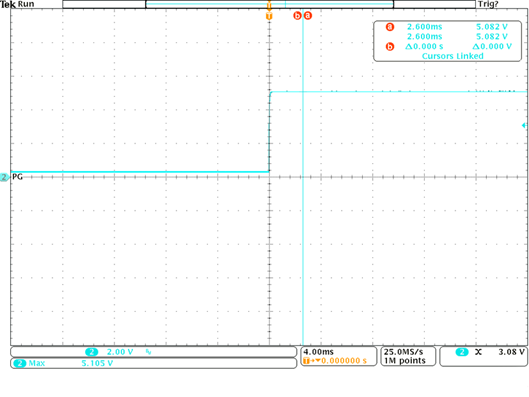Click the orange trigger position T marker

click(x=269, y=16)
